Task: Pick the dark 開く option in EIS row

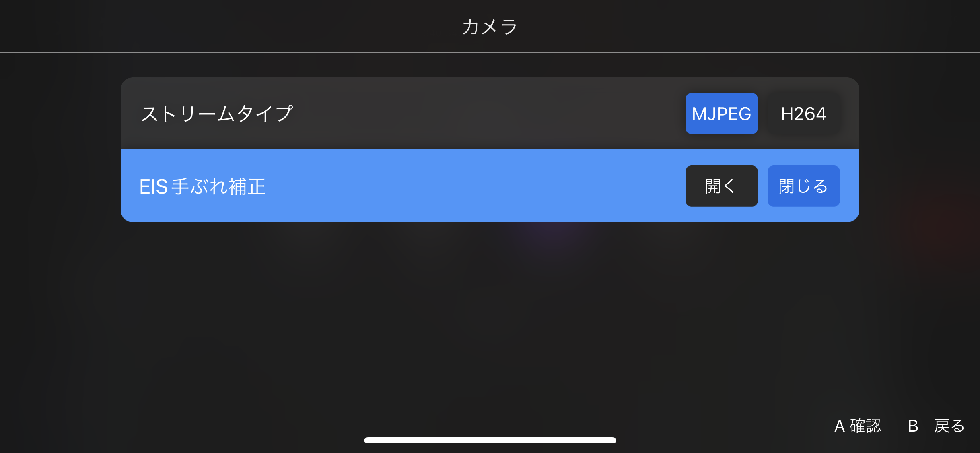Action: coord(721,186)
